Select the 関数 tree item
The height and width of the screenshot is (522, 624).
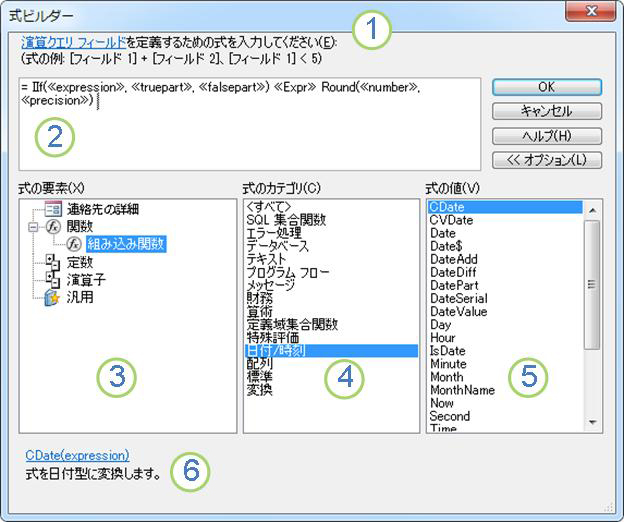coord(80,226)
